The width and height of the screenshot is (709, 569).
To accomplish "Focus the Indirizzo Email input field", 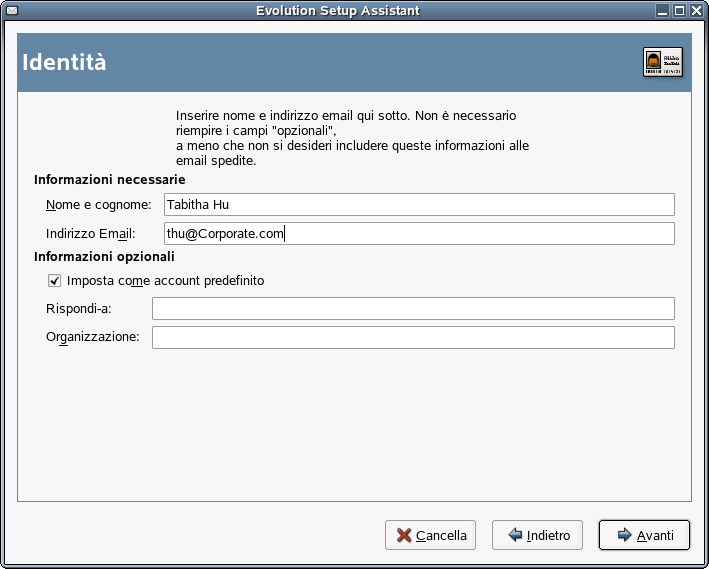I will coord(419,233).
